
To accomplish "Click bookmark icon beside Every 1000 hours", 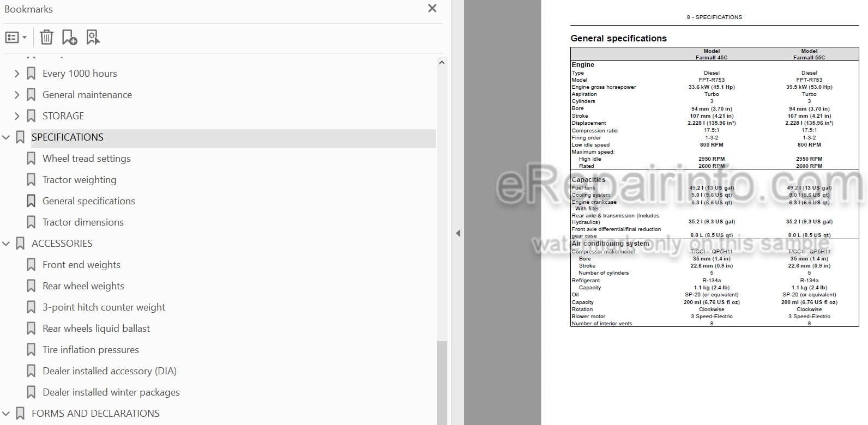I will [31, 74].
